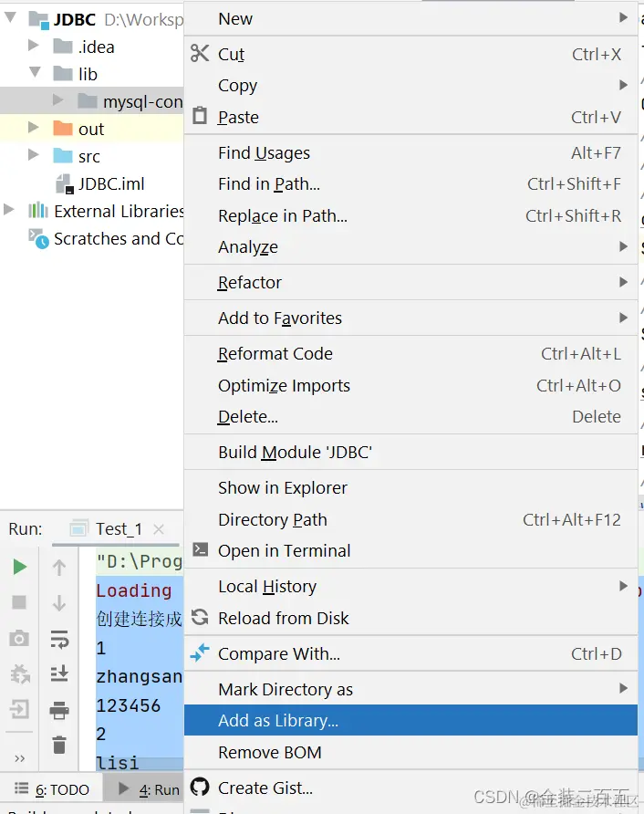
Task: Click the Up stack trace arrow
Action: pyautogui.click(x=59, y=568)
